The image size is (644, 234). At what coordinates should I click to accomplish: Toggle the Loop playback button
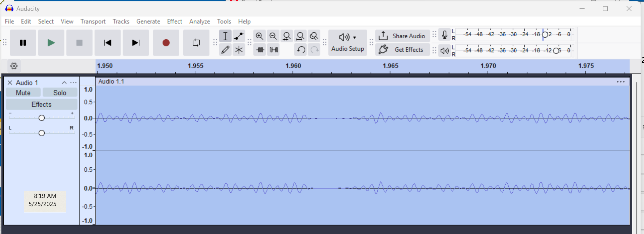(196, 43)
